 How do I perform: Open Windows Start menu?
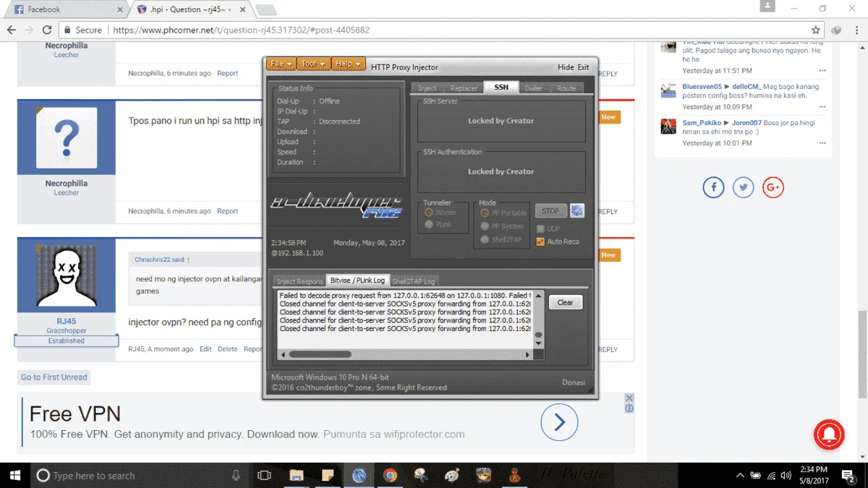(14, 475)
